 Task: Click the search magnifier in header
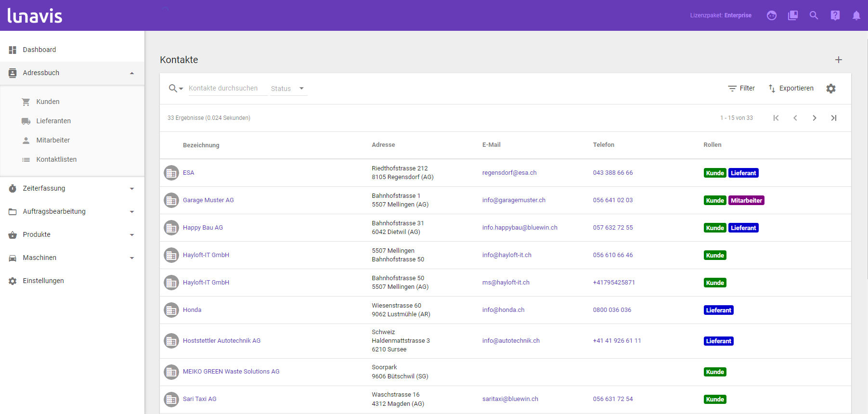(814, 15)
